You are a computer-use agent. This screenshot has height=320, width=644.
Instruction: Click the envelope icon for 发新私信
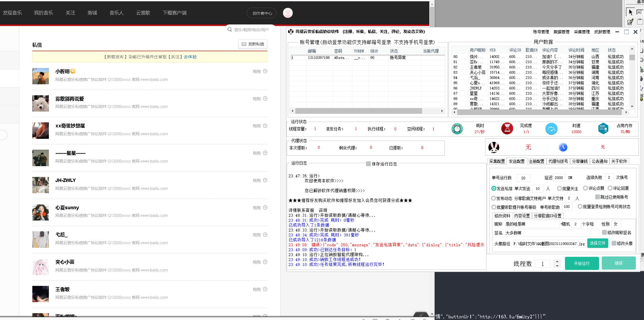[244, 44]
